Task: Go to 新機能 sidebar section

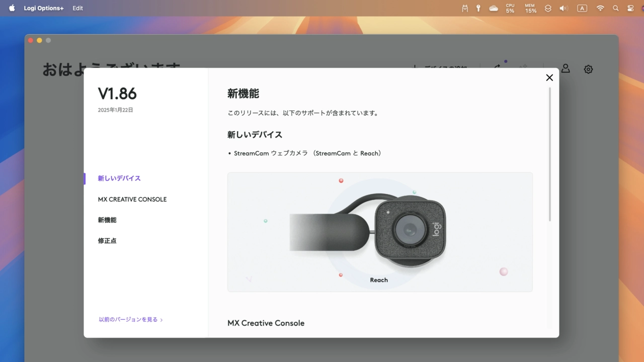Action: coord(107,220)
